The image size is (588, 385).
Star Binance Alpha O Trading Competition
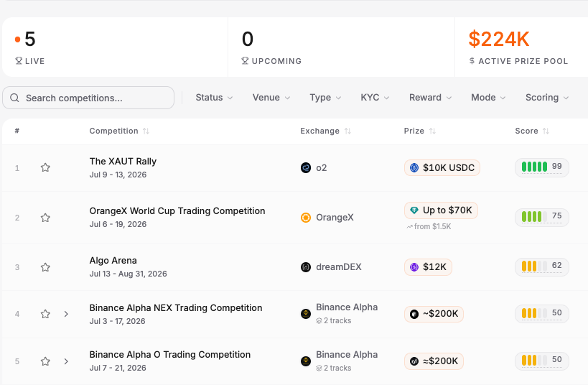(45, 361)
